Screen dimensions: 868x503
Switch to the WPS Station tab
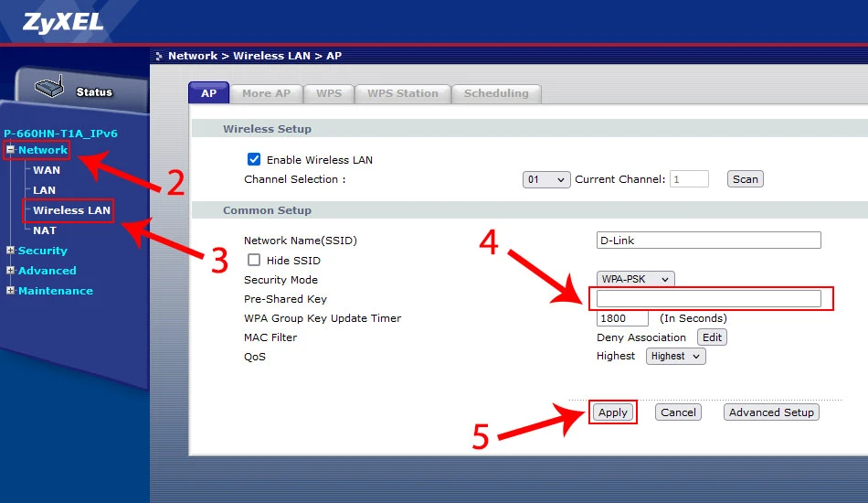pyautogui.click(x=402, y=93)
